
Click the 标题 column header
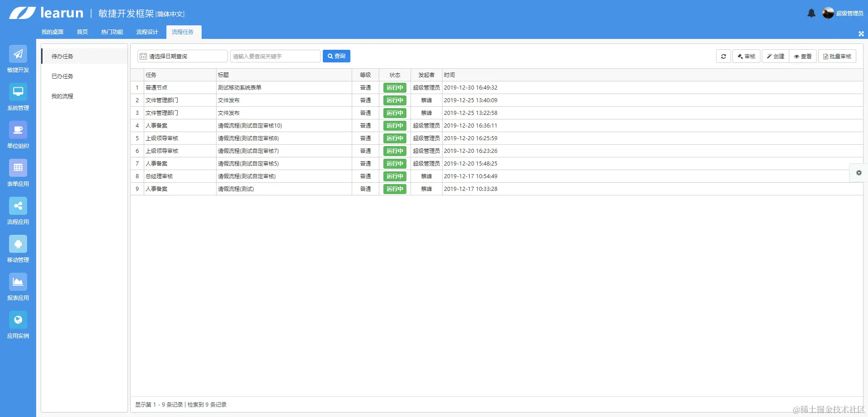point(284,75)
